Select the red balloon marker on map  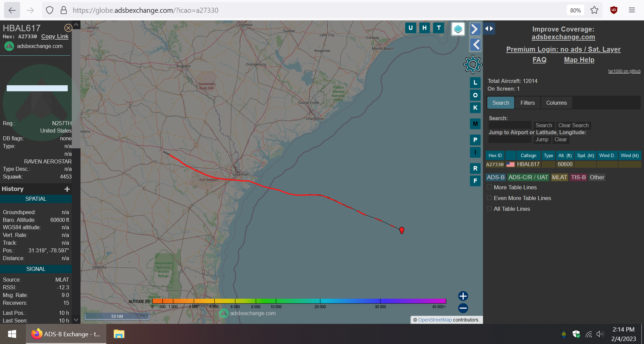point(402,230)
